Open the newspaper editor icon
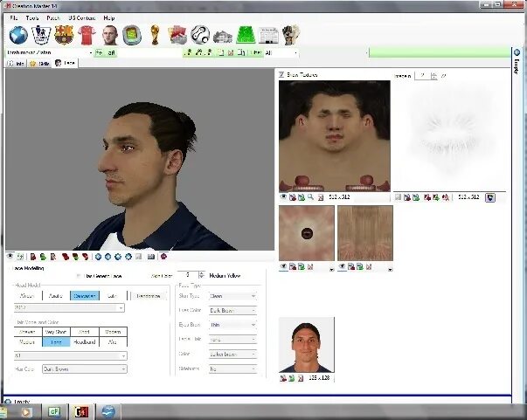 (268, 36)
